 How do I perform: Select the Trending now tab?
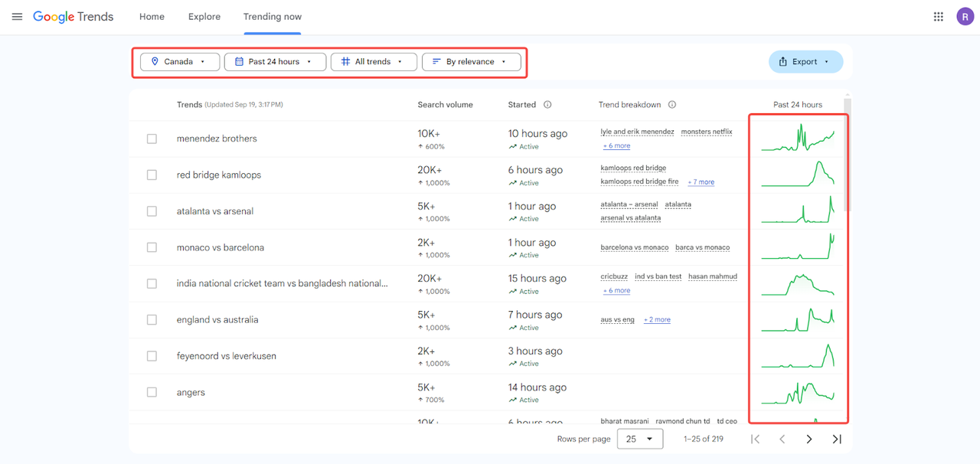click(273, 17)
